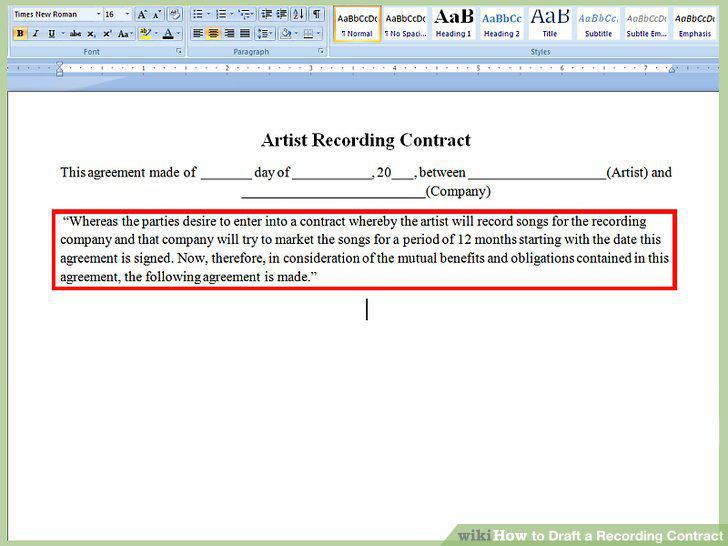
Task: Open the Font dialog launcher
Action: 179,52
